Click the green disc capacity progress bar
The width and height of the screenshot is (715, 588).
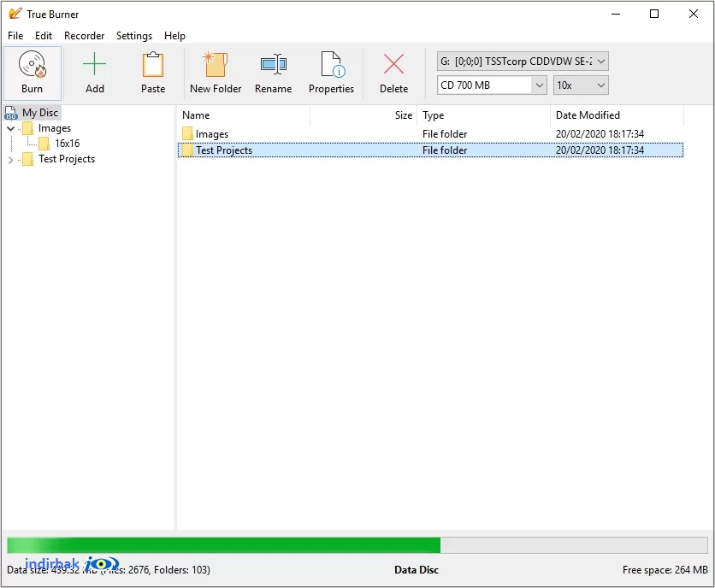coord(357,545)
